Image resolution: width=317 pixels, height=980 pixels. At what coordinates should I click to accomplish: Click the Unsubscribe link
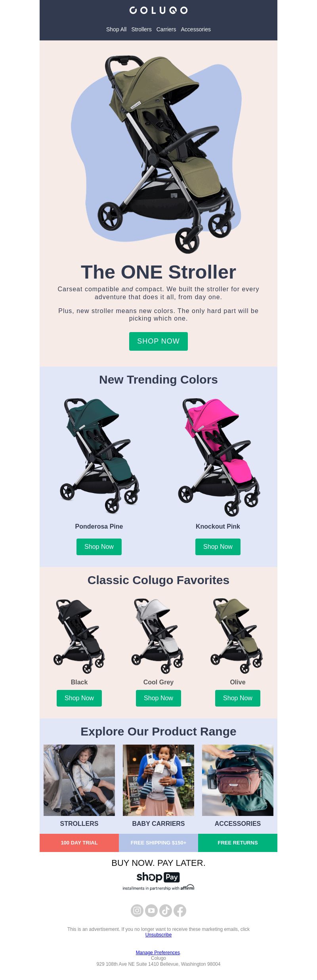[158, 935]
